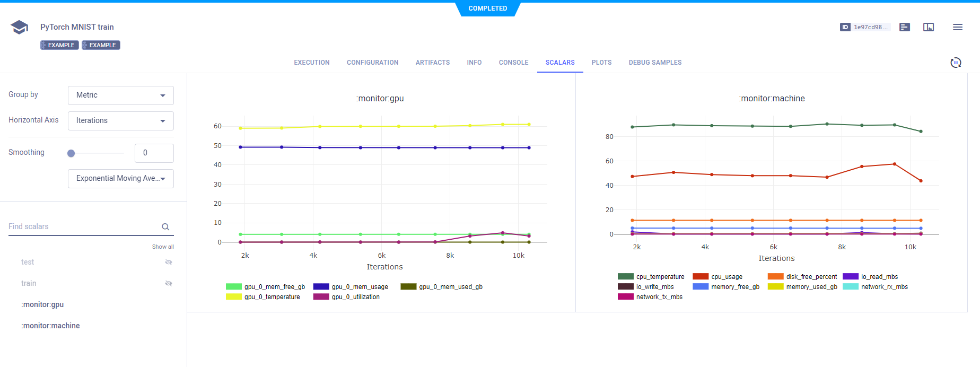Show the hidden train scalar group
Viewport: 980px width, 367px height.
169,283
